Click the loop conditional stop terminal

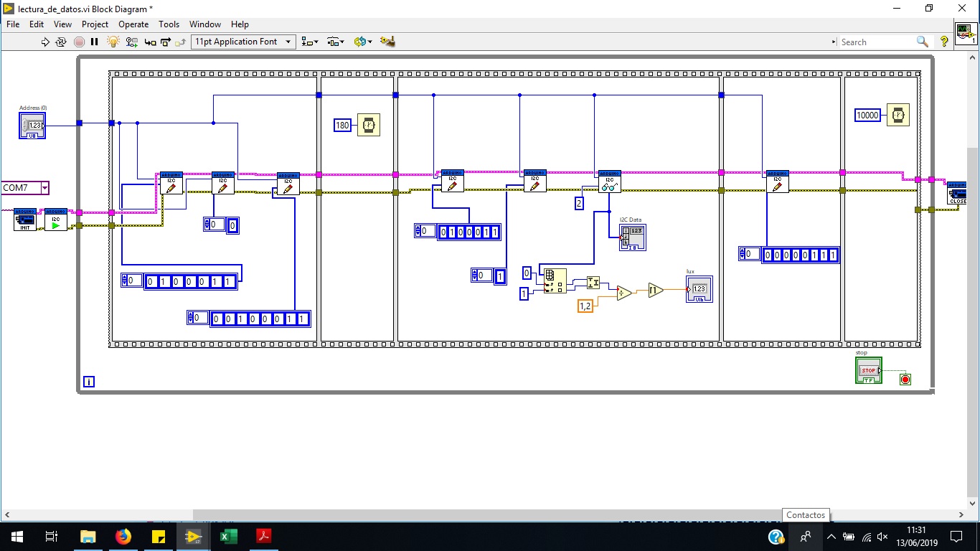click(905, 380)
